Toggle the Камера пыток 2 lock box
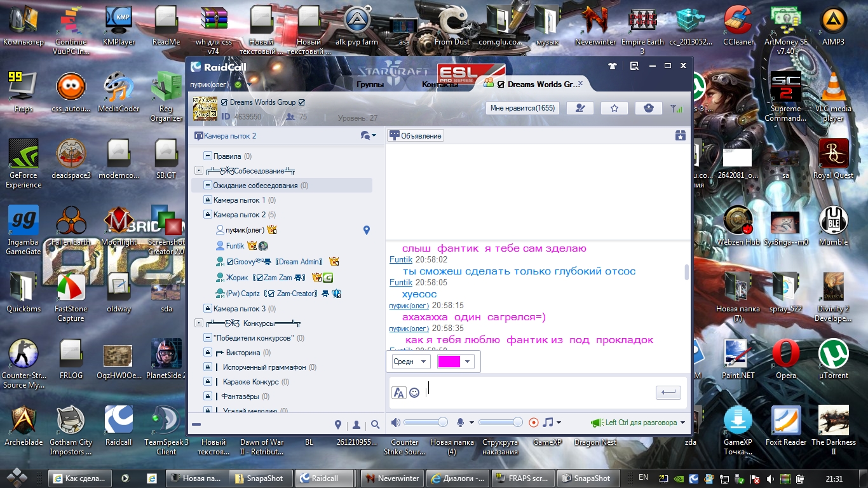Viewport: 868px width, 488px height. (207, 214)
